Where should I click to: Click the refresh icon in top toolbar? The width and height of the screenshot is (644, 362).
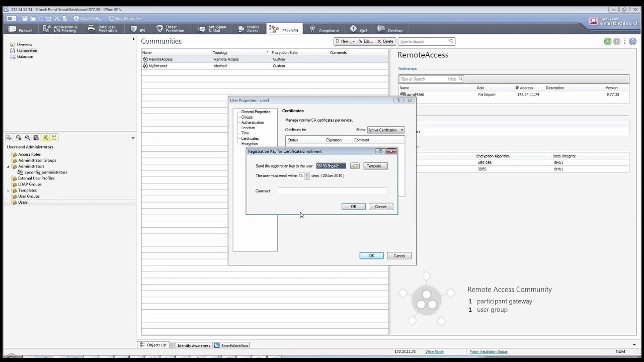click(41, 19)
